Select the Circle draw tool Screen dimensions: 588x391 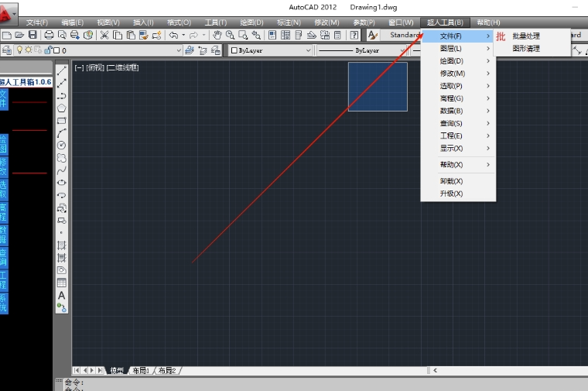(x=61, y=146)
